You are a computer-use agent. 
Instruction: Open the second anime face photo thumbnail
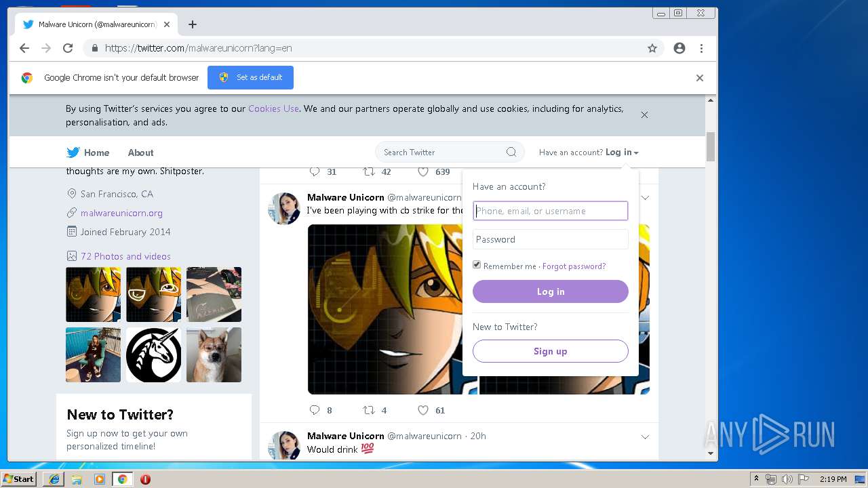pos(153,294)
